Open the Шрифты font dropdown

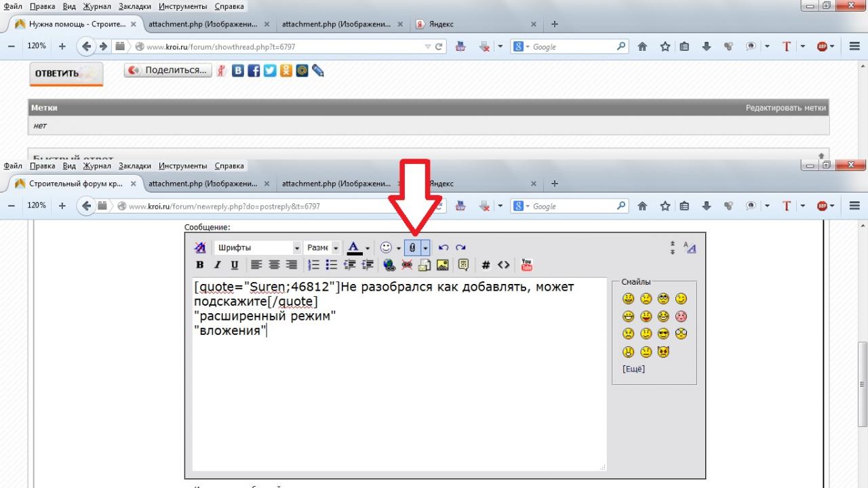tap(258, 248)
